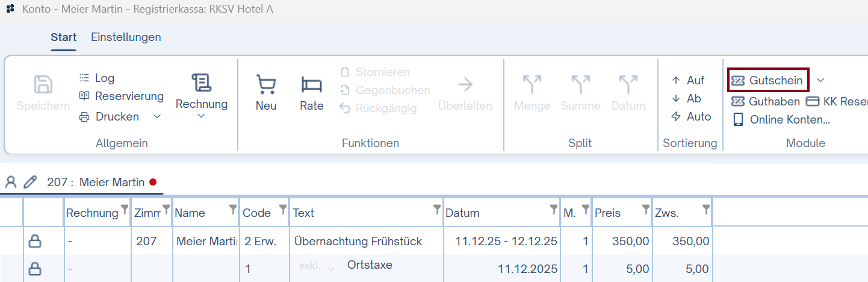Open the Log list

click(96, 78)
